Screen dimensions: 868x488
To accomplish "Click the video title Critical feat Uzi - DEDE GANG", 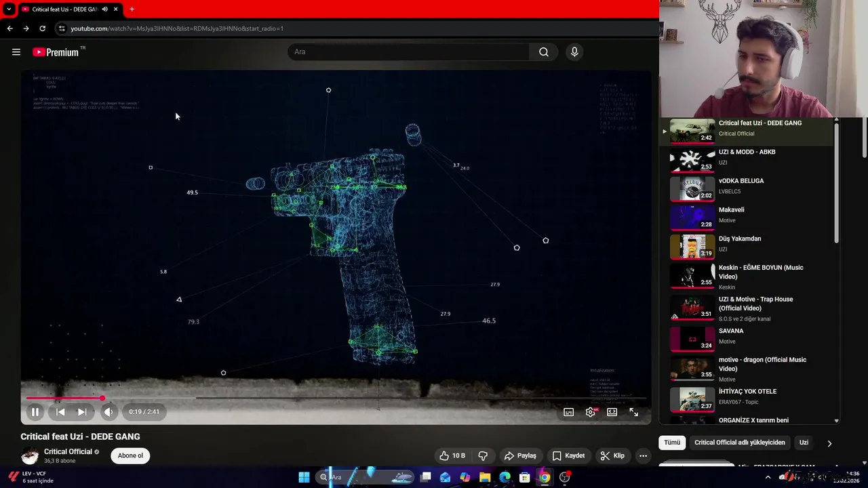I will tap(80, 436).
